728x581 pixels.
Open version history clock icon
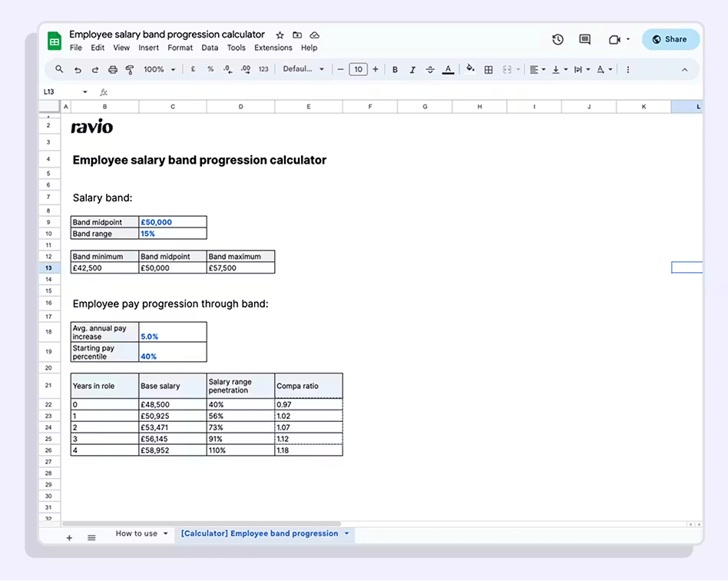558,39
